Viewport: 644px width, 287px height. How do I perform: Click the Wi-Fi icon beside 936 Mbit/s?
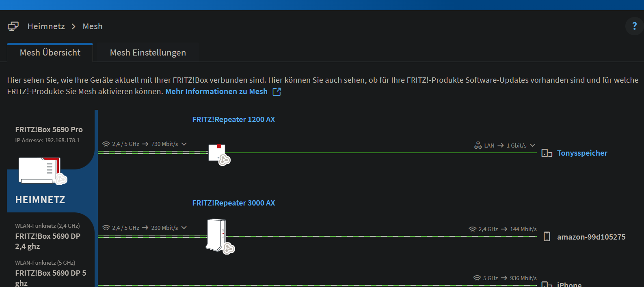tap(477, 278)
